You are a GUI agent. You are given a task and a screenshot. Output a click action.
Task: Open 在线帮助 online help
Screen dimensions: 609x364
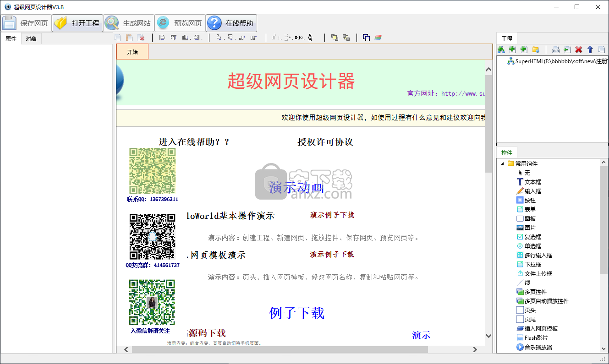click(231, 23)
